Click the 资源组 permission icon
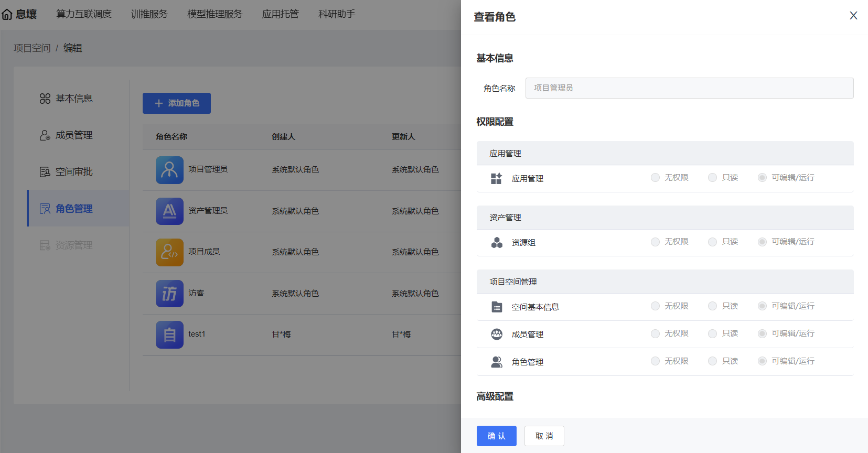Viewport: 868px width, 453px height. click(497, 242)
